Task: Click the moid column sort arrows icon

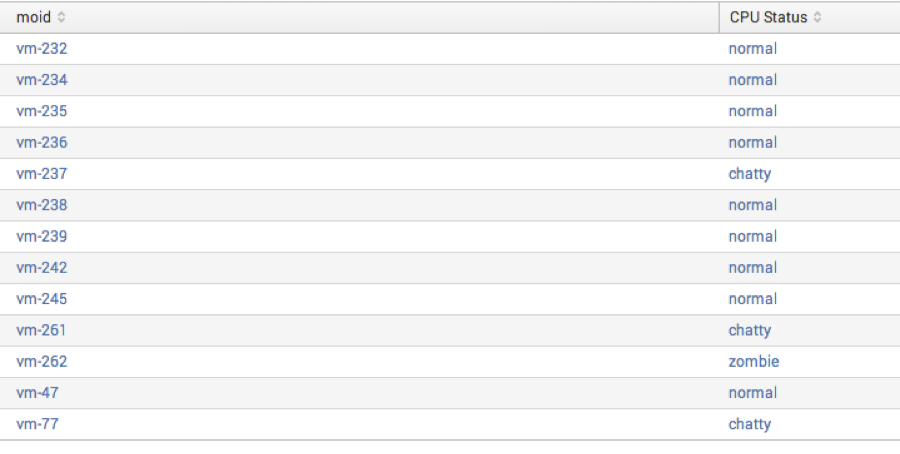Action: click(x=61, y=17)
